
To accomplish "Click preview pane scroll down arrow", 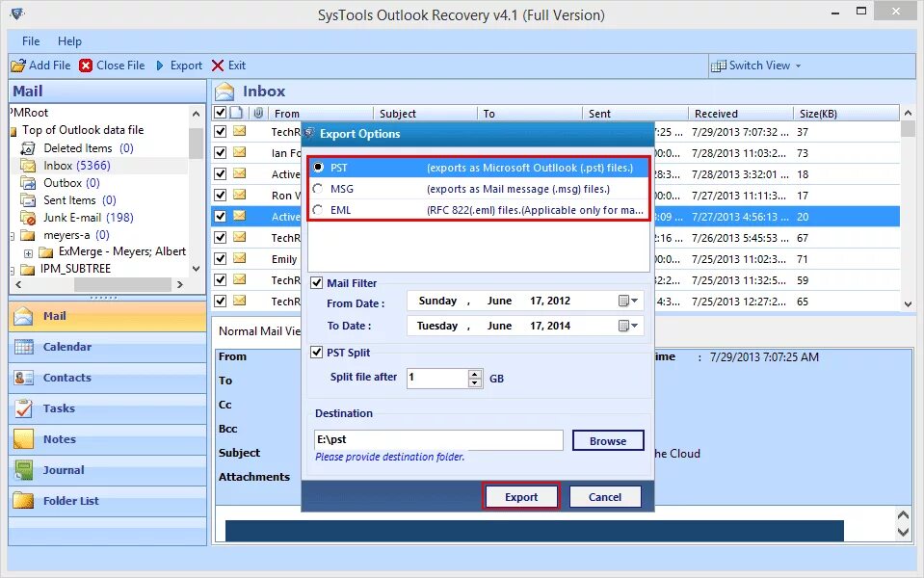I will pyautogui.click(x=903, y=532).
